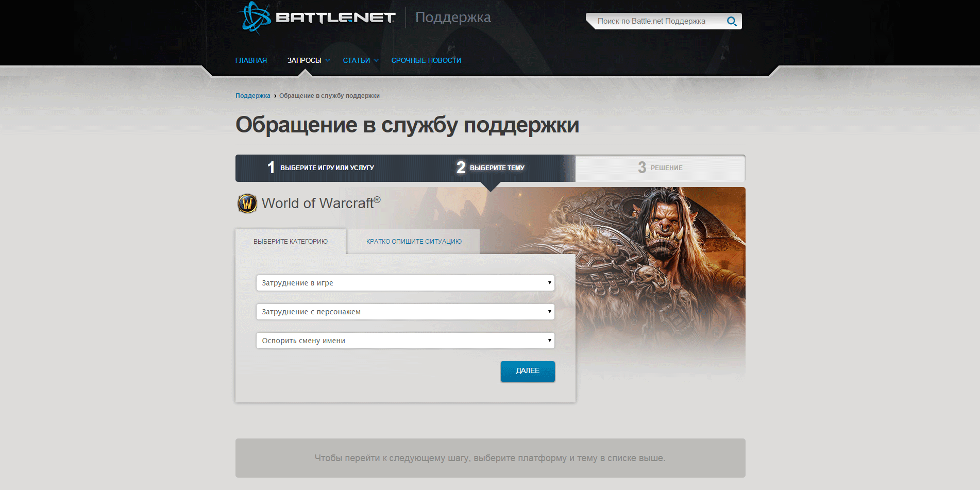Click the Обращение в службу поддержки breadcrumb text
The image size is (980, 490).
pyautogui.click(x=329, y=96)
